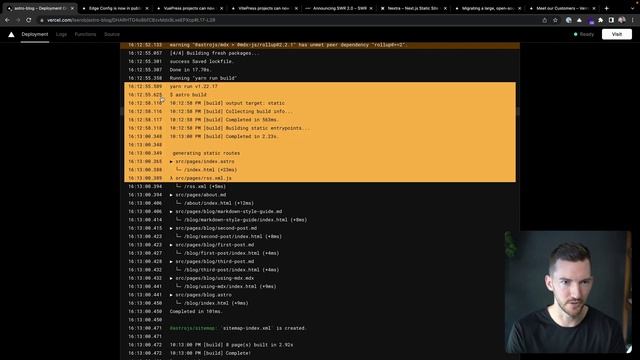Image resolution: width=640 pixels, height=360 pixels.
Task: Toggle the browser side panel icon
Action: (611, 20)
